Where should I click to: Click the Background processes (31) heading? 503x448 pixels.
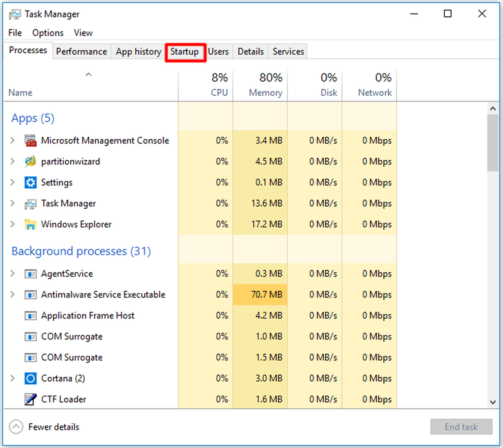click(x=81, y=251)
